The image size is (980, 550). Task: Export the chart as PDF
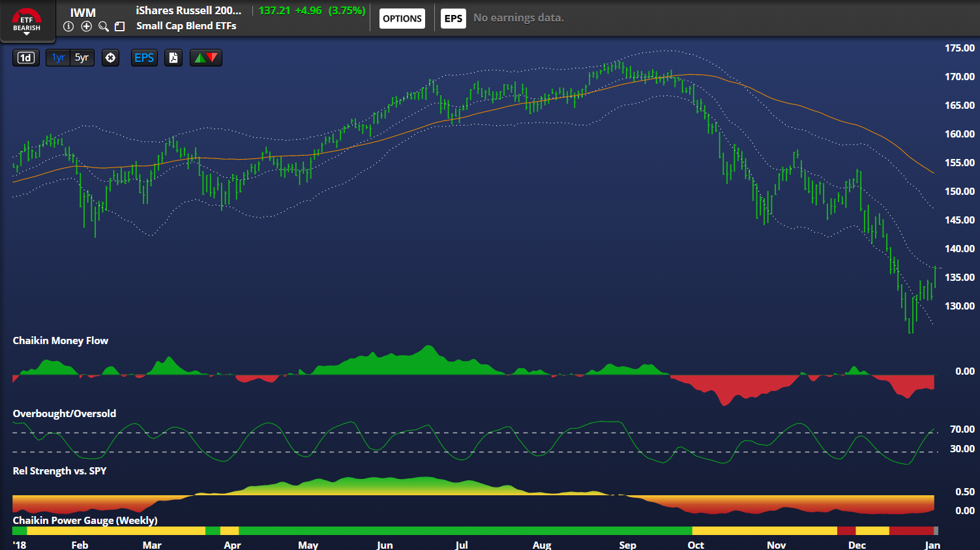(x=173, y=58)
